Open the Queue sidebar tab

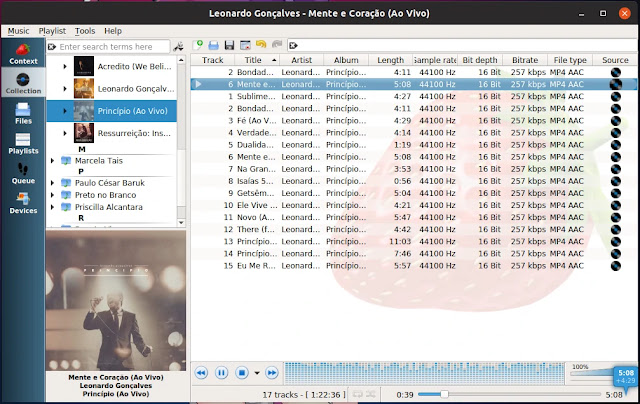(23, 173)
